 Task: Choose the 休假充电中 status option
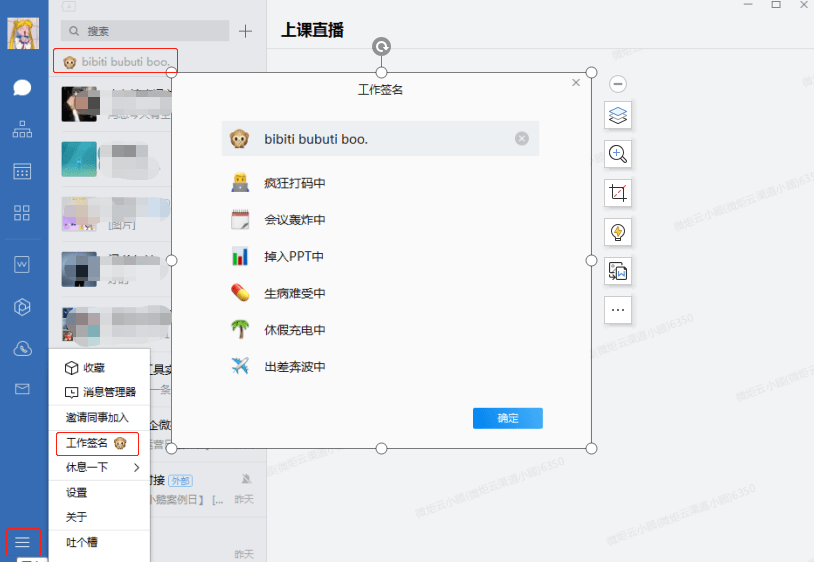[x=294, y=330]
